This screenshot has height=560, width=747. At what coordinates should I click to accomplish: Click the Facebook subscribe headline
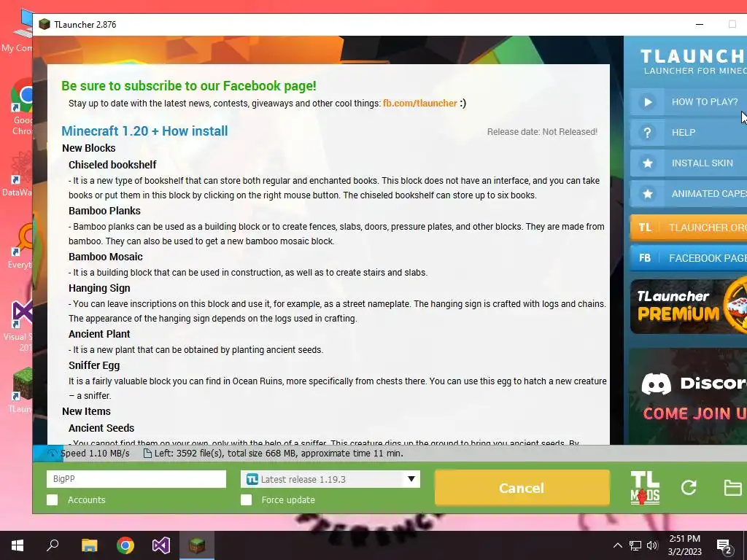[x=189, y=86]
